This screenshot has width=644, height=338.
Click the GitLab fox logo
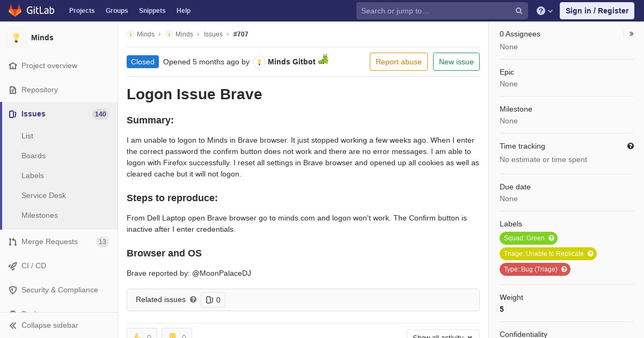click(15, 10)
